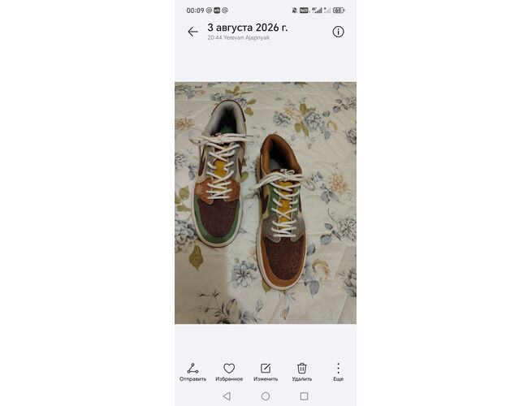Tap the battery indicator in status bar

(x=339, y=11)
